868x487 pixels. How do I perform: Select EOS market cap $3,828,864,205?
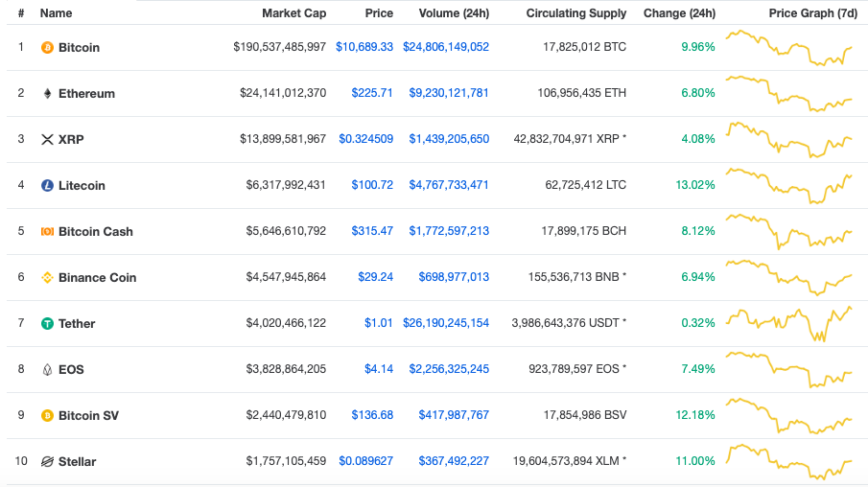point(286,368)
